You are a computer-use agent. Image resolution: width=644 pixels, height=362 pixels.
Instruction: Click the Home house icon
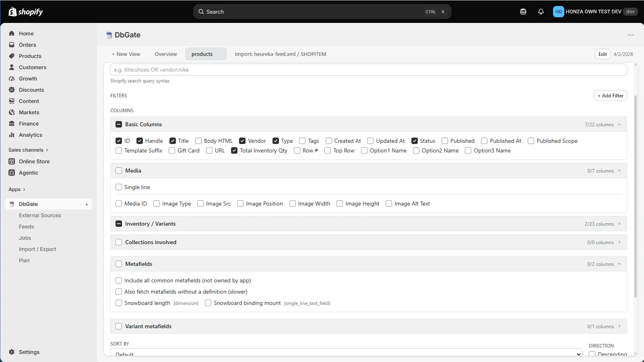12,33
